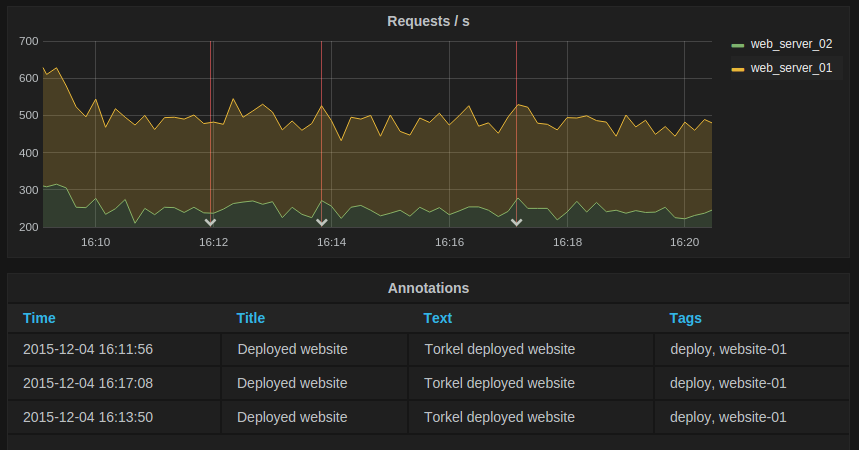This screenshot has width=859, height=450.
Task: Sort table by Text column header
Action: pyautogui.click(x=438, y=318)
